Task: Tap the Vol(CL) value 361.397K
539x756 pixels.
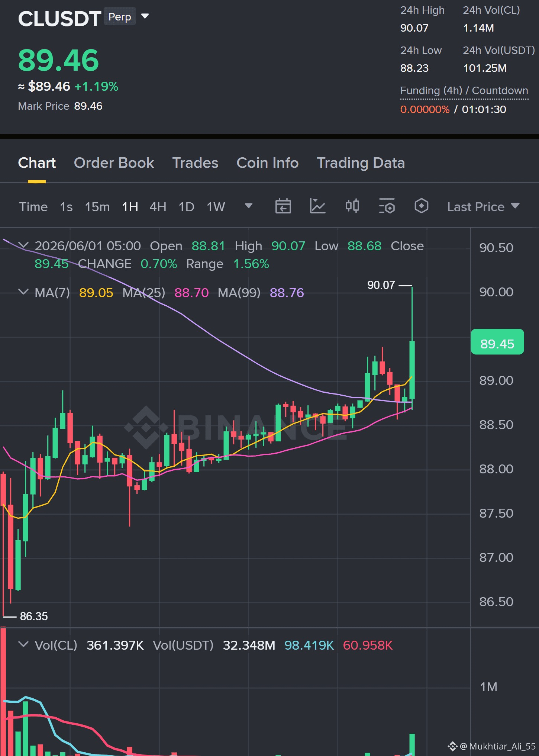Action: 115,645
